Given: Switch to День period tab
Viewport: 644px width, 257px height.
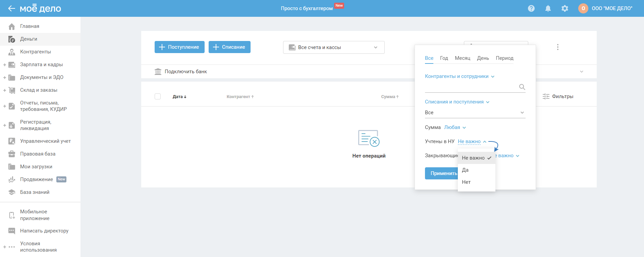Looking at the screenshot, I should click(483, 58).
